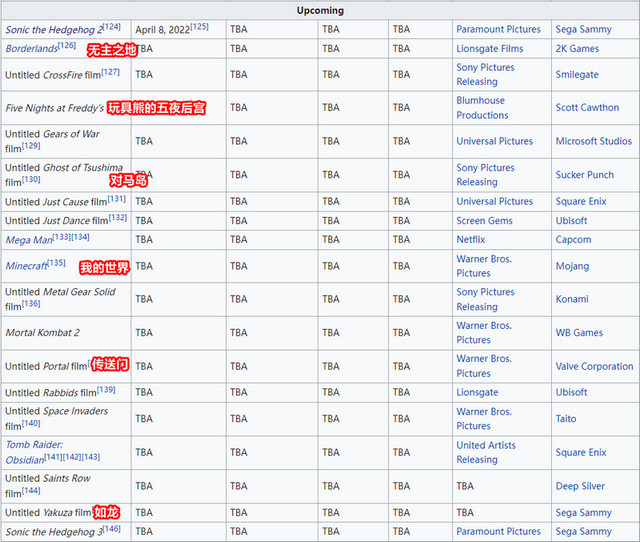The image size is (640, 542).
Task: Open Warner Bros. Pictures link in Space Invaders row
Action: point(484,419)
